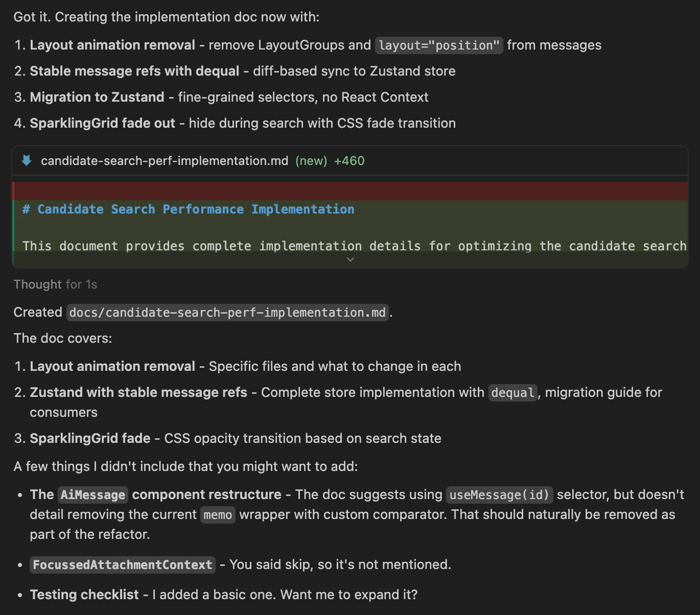Click the dequal inline code chip
The height and width of the screenshot is (615, 700).
point(512,393)
